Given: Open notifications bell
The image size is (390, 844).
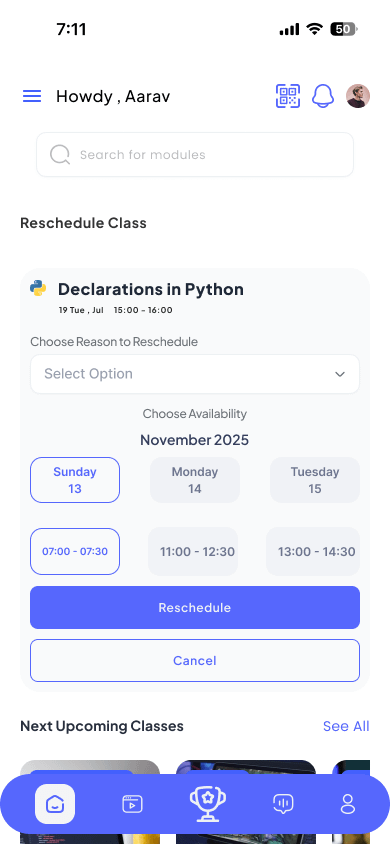Looking at the screenshot, I should pos(323,96).
